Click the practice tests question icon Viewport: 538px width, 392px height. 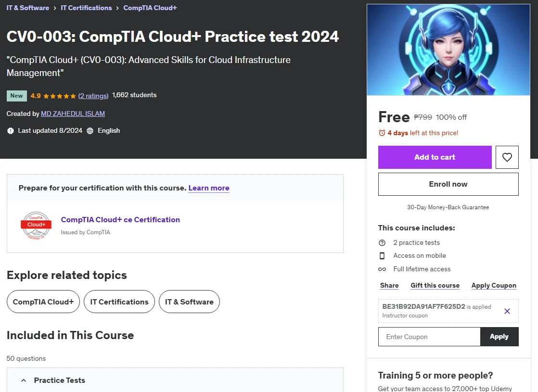pyautogui.click(x=382, y=243)
